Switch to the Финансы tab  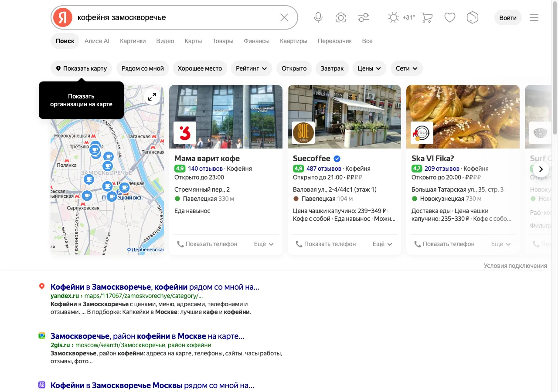[x=256, y=41]
